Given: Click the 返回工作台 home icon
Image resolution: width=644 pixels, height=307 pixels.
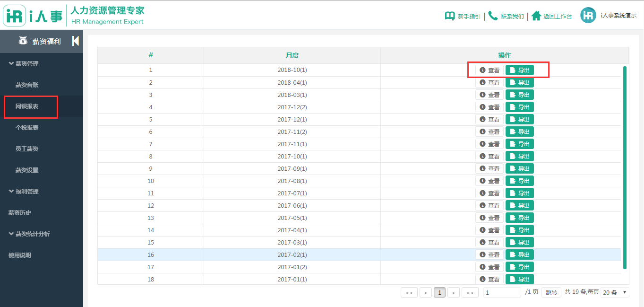Looking at the screenshot, I should pos(536,16).
